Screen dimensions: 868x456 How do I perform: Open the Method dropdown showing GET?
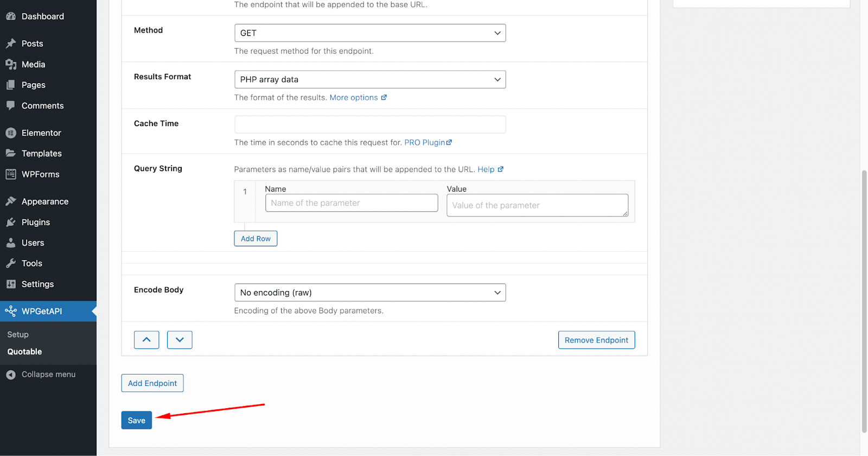tap(370, 33)
